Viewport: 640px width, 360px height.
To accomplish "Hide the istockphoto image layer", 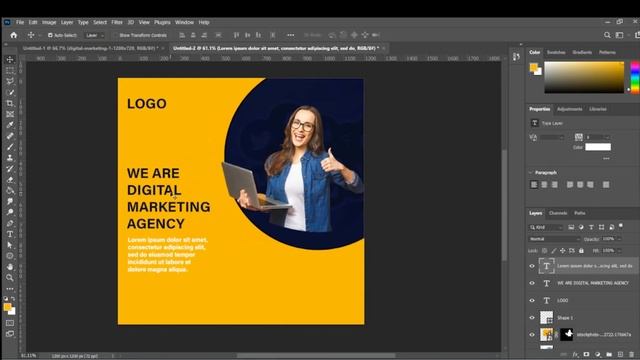I will tap(532, 335).
